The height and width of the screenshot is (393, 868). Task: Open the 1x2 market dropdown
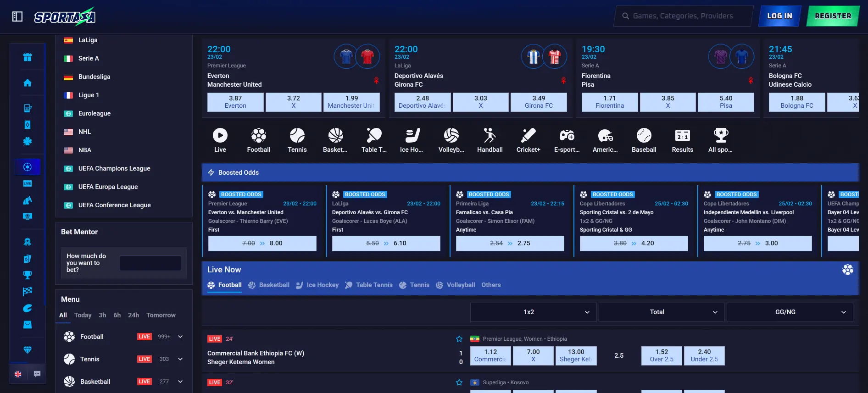pos(534,312)
